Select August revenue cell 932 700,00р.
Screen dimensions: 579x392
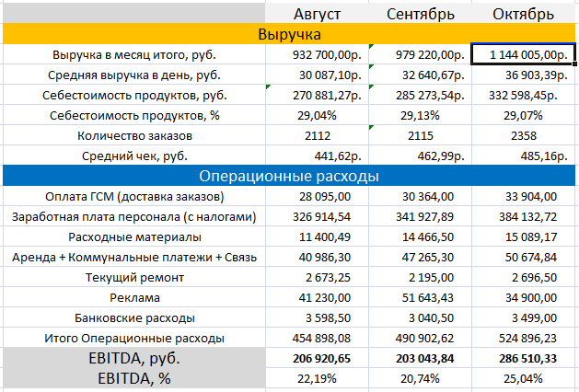click(x=317, y=54)
